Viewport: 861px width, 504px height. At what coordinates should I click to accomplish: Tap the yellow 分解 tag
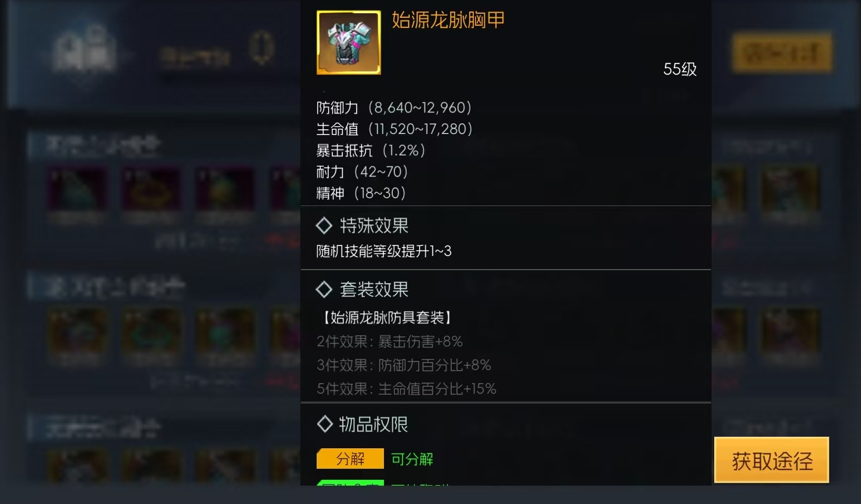[350, 459]
